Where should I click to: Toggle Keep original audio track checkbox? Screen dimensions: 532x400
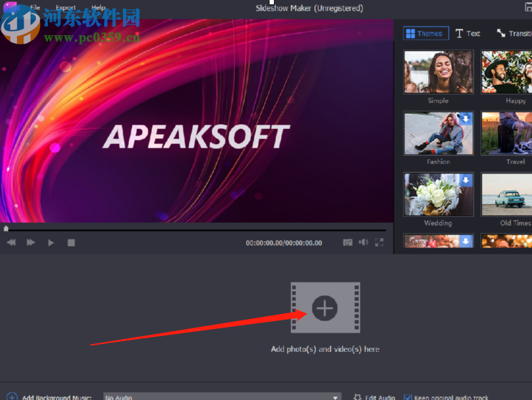point(408,397)
